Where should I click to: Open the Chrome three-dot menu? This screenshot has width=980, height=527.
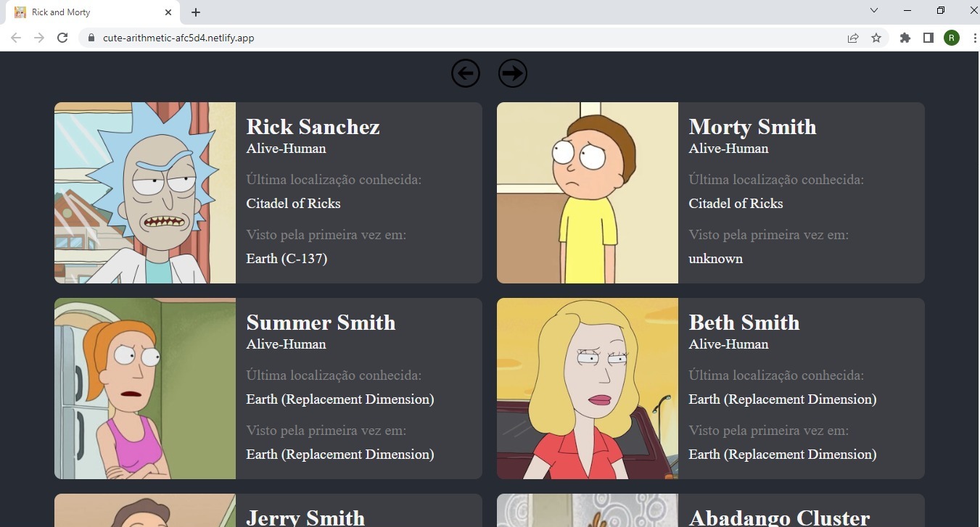pos(974,37)
